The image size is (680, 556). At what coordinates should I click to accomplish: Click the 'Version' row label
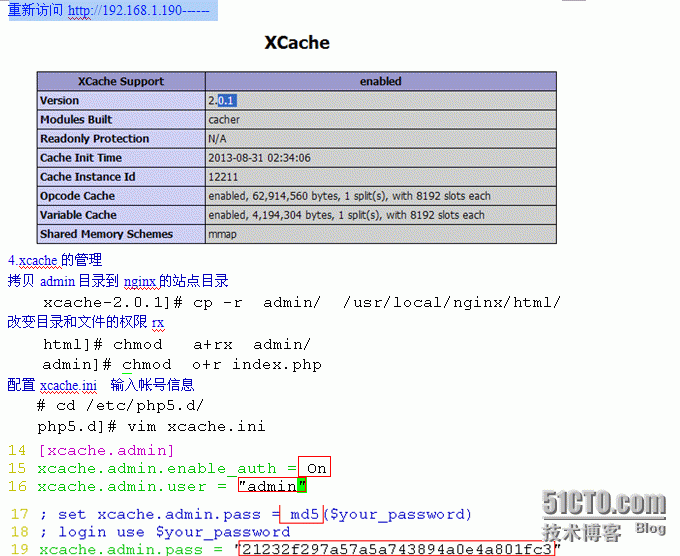pyautogui.click(x=59, y=101)
